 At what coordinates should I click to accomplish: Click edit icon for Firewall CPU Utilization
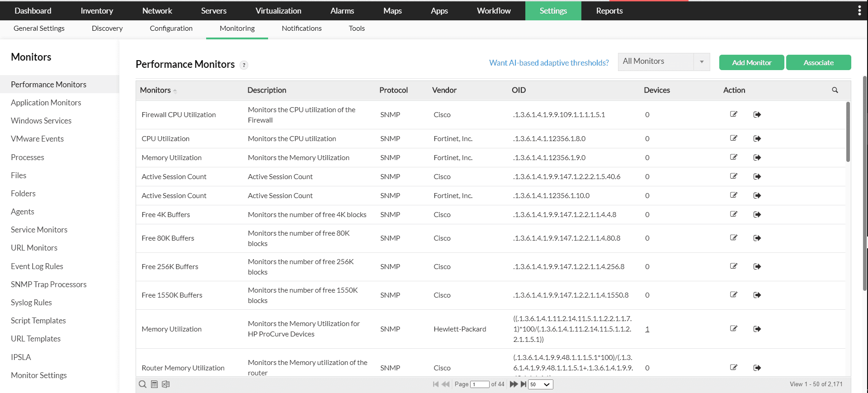tap(734, 114)
